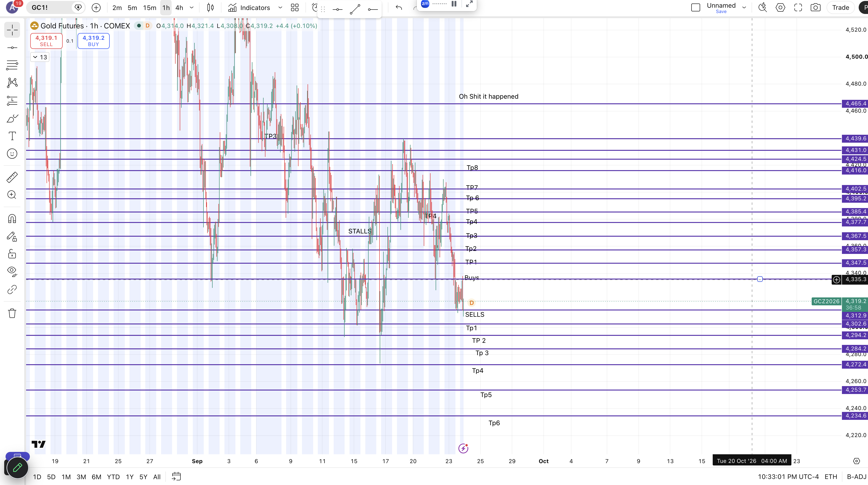Select the pattern drawing tool
This screenshot has width=868, height=485.
click(12, 83)
